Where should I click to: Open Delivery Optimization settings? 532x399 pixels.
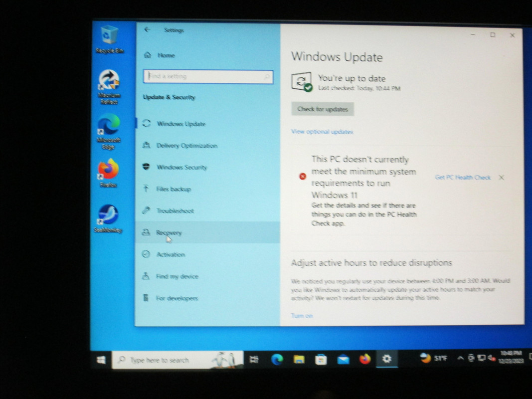(x=207, y=146)
